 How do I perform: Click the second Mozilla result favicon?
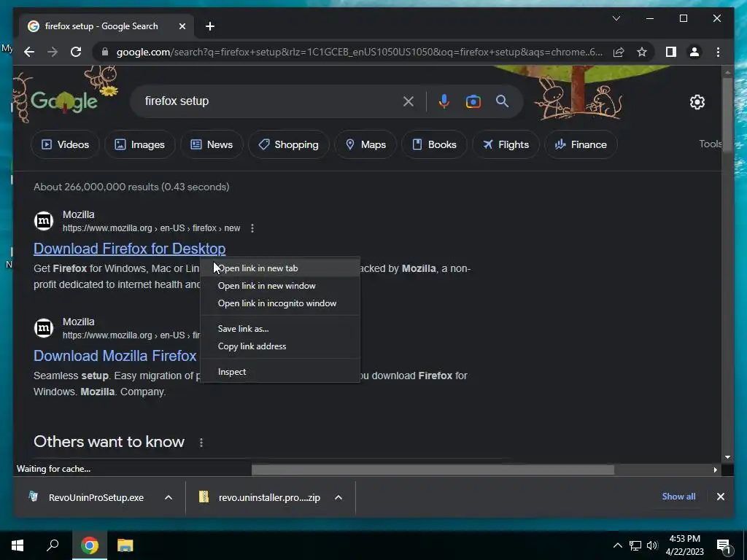[43, 327]
